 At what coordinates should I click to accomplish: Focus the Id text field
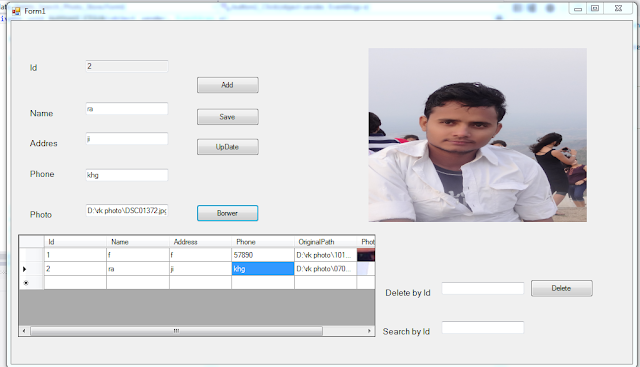tap(127, 66)
